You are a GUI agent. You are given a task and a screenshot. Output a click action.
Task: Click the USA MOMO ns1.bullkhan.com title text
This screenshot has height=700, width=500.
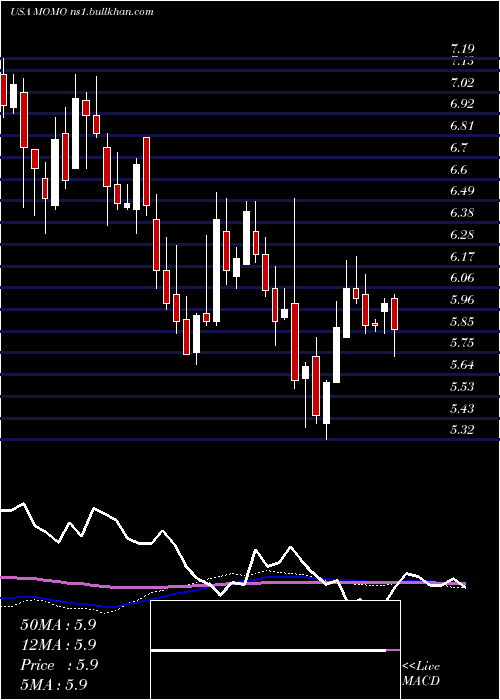tap(82, 12)
